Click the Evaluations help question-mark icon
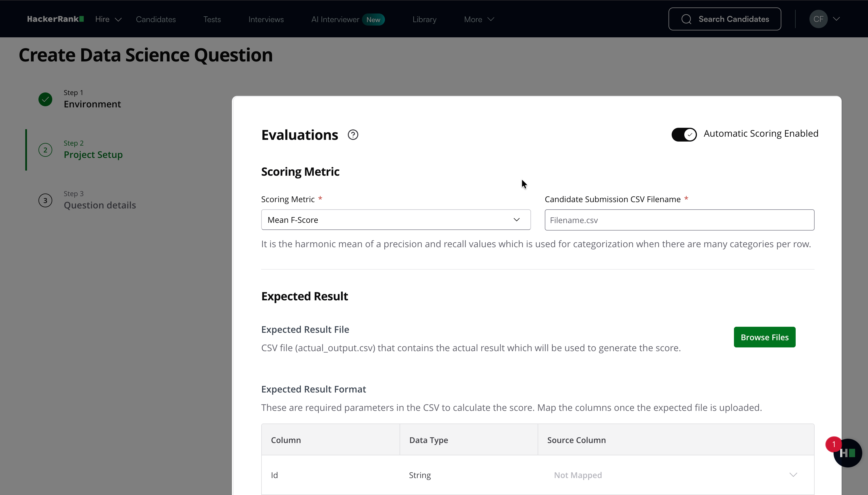The width and height of the screenshot is (868, 495). click(x=353, y=135)
